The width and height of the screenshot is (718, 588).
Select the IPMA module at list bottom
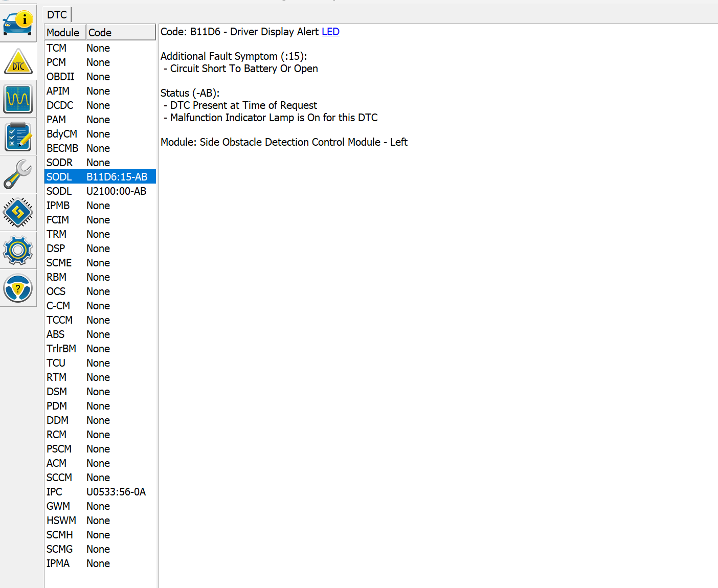point(58,563)
